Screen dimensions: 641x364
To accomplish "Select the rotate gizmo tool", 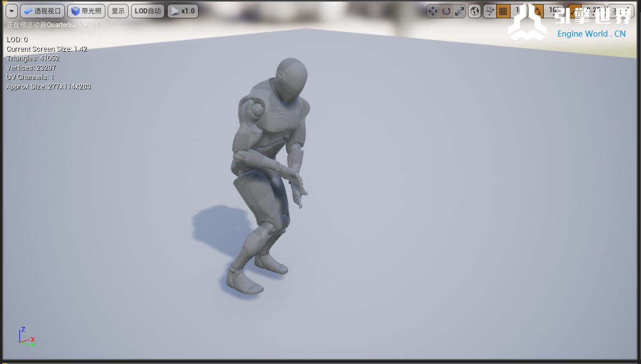I will [x=446, y=11].
